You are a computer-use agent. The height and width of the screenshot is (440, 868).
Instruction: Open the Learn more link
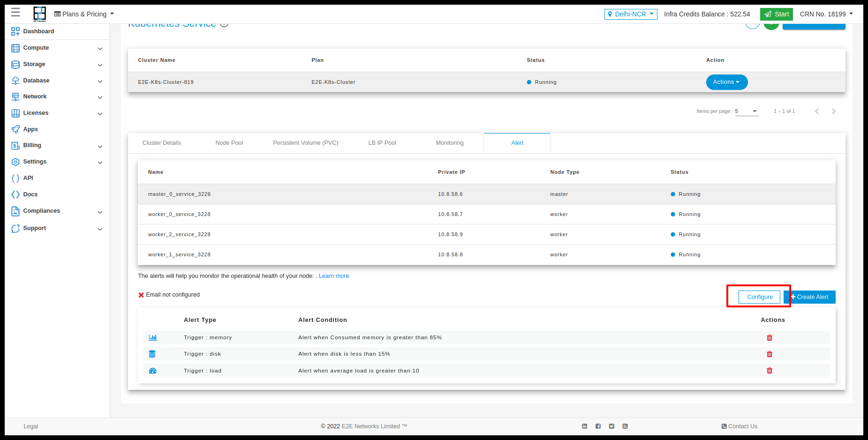pyautogui.click(x=334, y=276)
